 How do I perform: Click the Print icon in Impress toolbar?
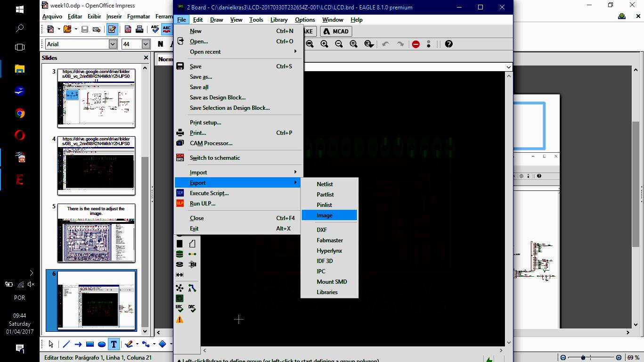[x=139, y=29]
